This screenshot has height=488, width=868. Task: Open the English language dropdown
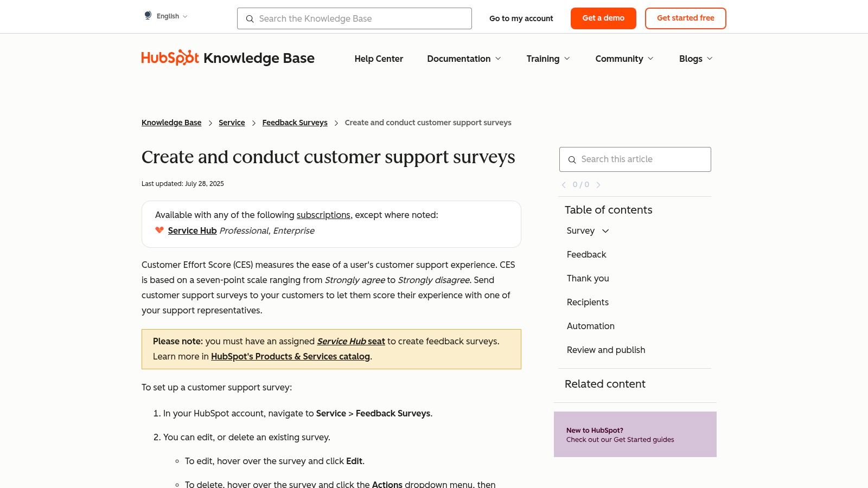184,16
